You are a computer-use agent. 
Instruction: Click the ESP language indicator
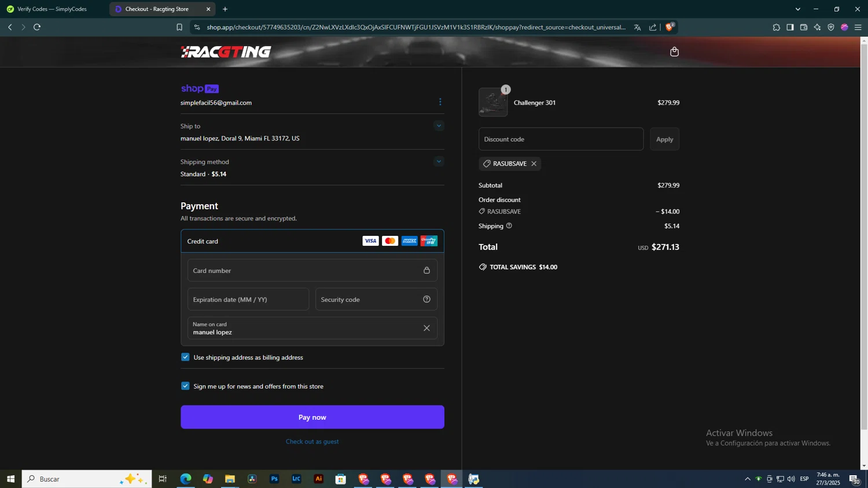click(804, 479)
